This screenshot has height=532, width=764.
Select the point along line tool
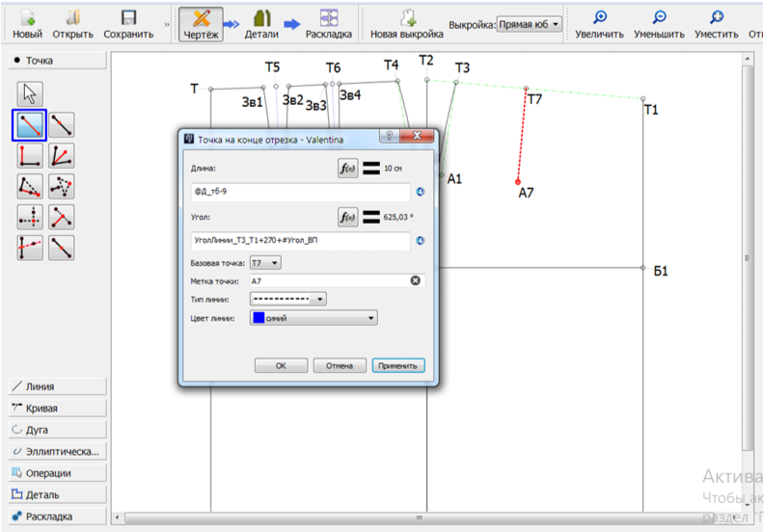pyautogui.click(x=62, y=125)
